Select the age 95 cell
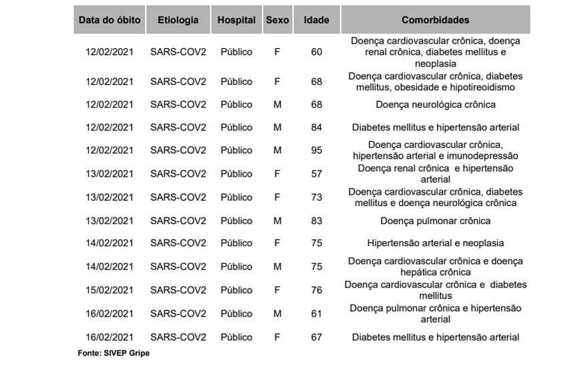 click(x=317, y=151)
